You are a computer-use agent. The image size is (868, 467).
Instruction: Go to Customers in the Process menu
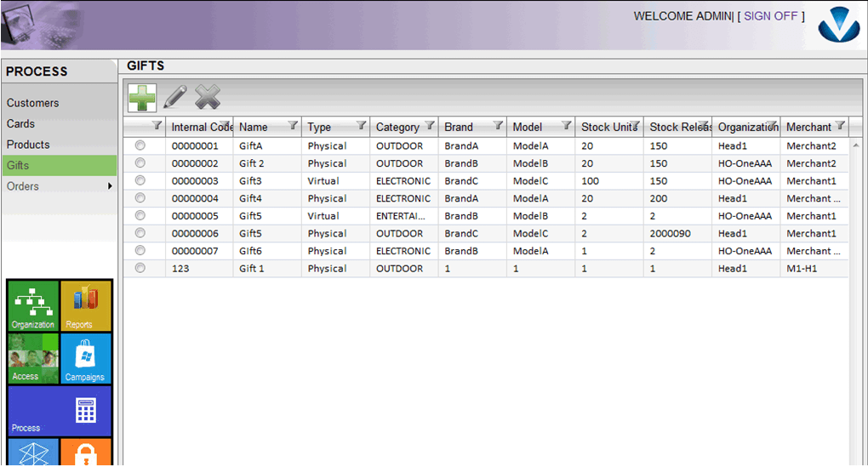click(33, 103)
